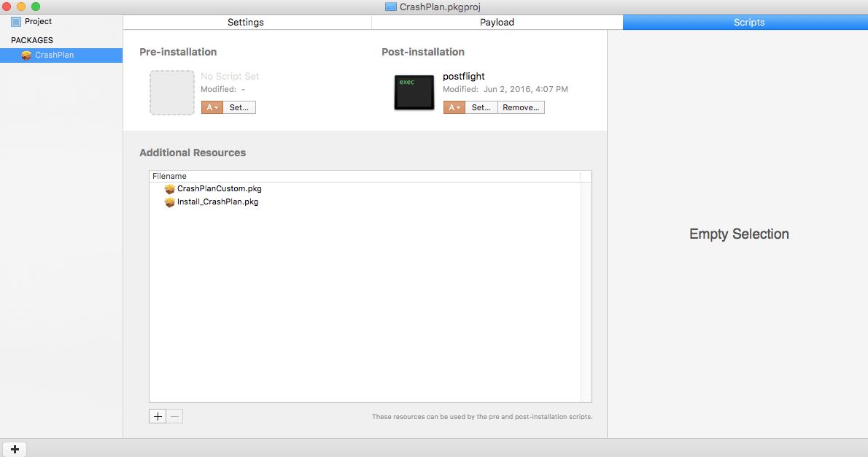Click the Install_CrashPlan.pkg package icon
868x457 pixels.
[169, 202]
